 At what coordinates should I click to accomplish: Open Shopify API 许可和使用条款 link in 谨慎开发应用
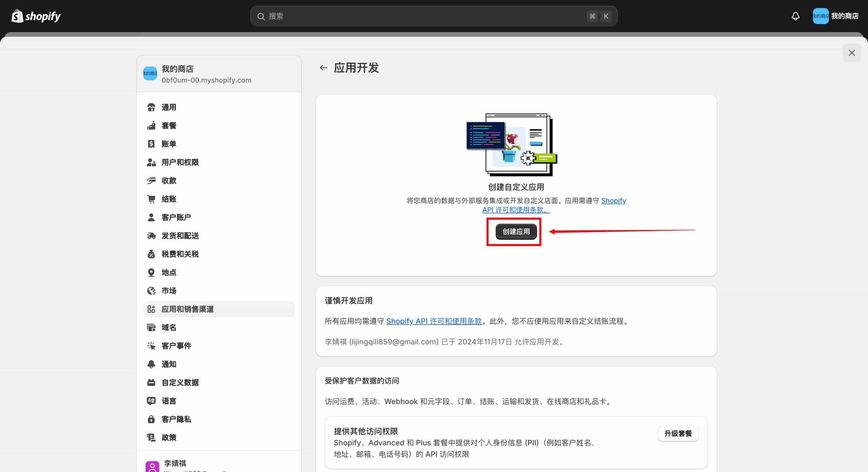(x=434, y=321)
